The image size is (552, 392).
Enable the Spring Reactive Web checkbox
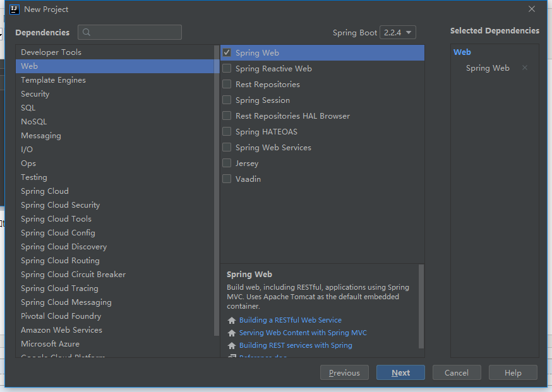point(227,69)
